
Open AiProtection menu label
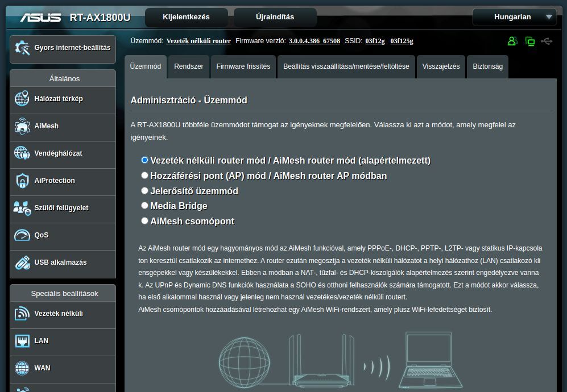click(x=55, y=181)
